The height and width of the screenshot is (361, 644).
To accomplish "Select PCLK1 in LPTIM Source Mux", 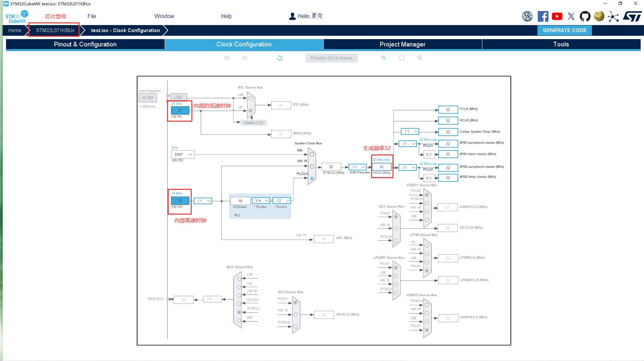I will [427, 271].
